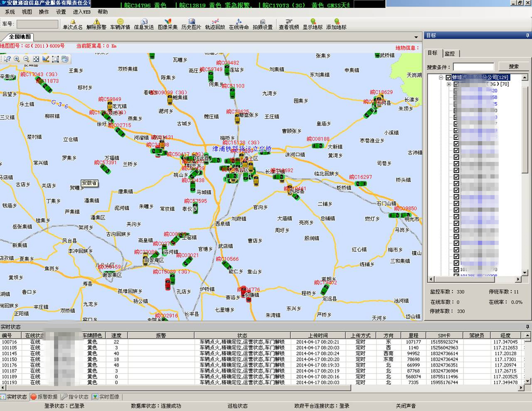Viewport: 532px width, 411px height.
Task: Toggle the (3G)[70] group checkbox
Action: tap(456, 84)
